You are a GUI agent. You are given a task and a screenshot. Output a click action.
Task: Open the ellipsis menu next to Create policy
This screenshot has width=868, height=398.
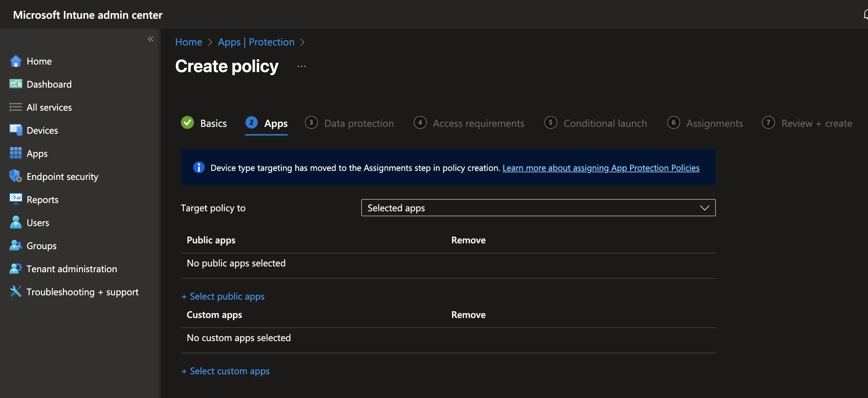coord(301,66)
